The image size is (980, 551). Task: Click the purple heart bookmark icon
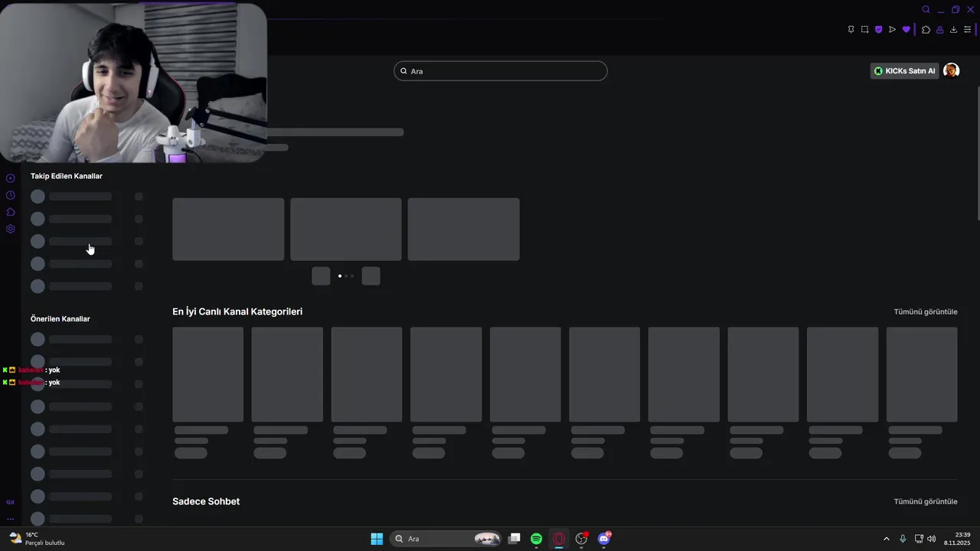pos(906,29)
